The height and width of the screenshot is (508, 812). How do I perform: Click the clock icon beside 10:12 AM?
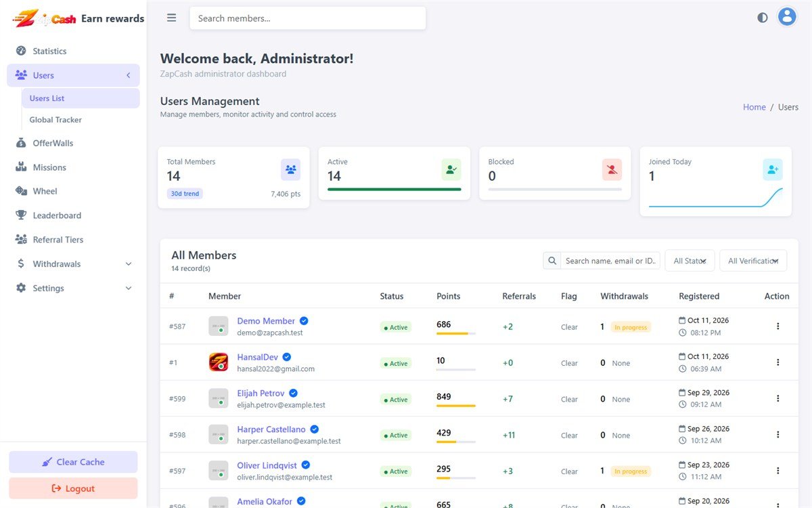click(682, 440)
